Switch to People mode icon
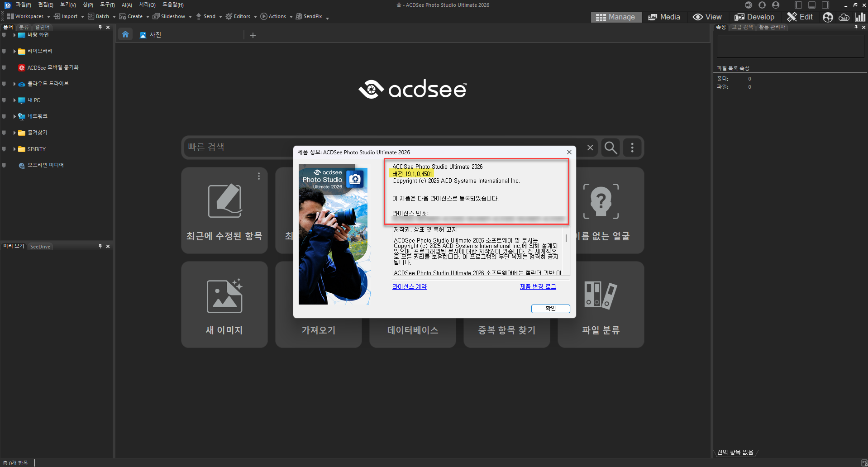This screenshot has height=467, width=868. pos(828,17)
